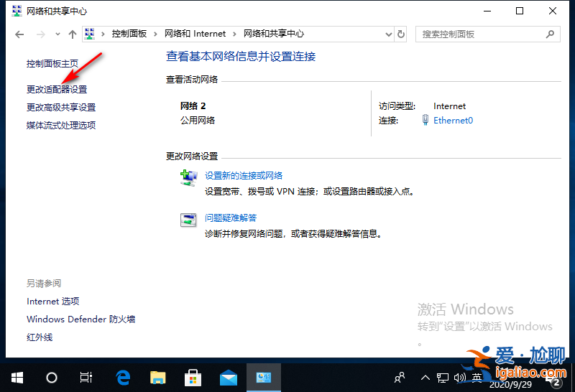The height and width of the screenshot is (392, 575).
Task: Expand chevron after 控制面板 breadcrumb
Action: pos(155,34)
